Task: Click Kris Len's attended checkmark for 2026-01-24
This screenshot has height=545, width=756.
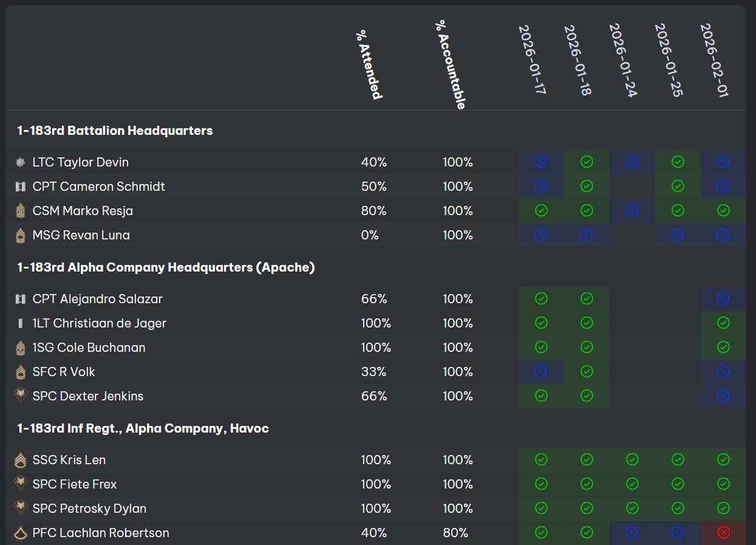Action: (632, 459)
